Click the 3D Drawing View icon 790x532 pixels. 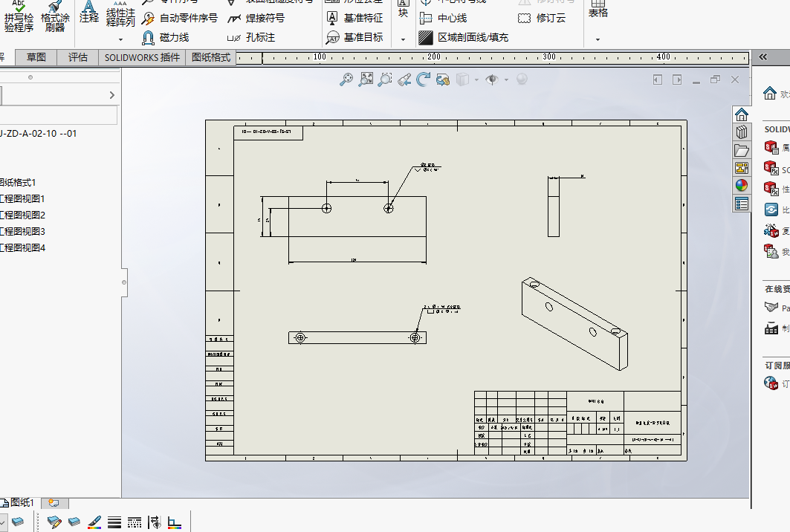coord(443,80)
